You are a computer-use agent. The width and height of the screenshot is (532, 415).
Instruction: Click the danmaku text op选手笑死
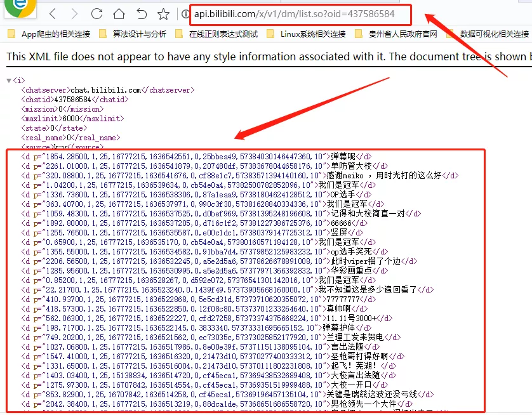351,251
